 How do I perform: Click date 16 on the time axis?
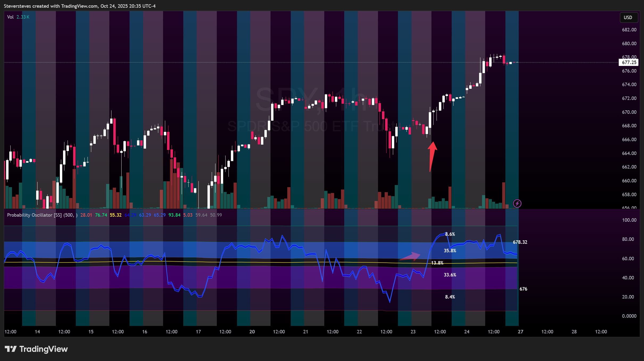click(144, 332)
